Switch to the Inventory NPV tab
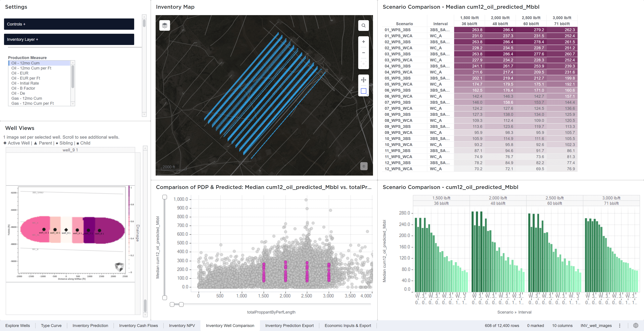This screenshot has height=331, width=644. (182, 325)
